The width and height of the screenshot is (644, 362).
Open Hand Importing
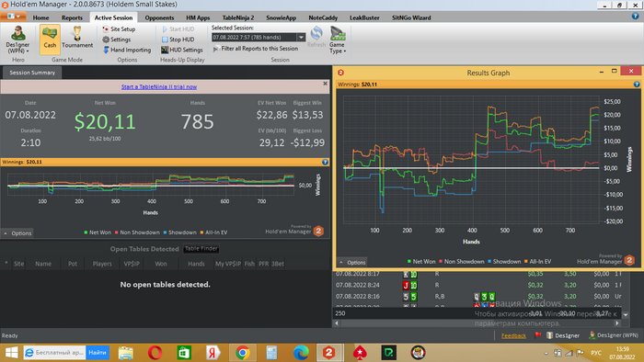(x=127, y=50)
